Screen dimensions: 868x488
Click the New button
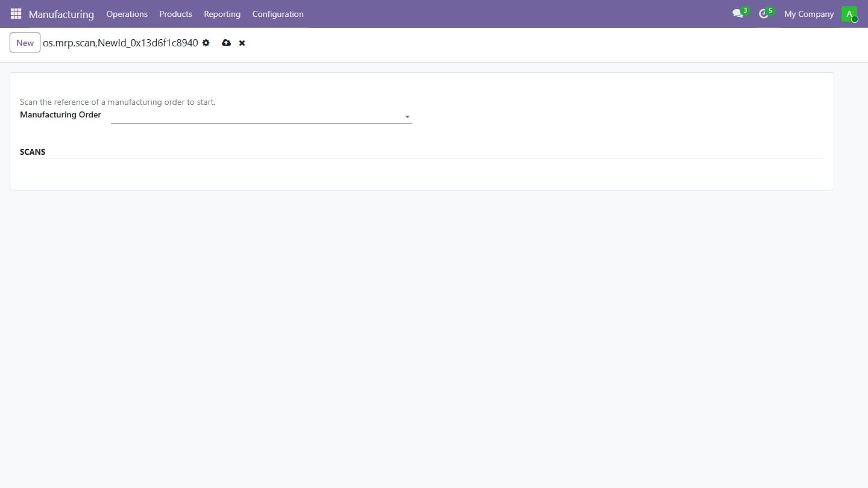[x=25, y=43]
